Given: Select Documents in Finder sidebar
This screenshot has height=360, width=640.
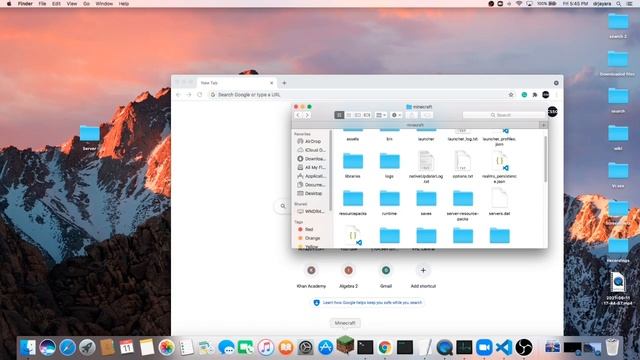Looking at the screenshot, I should point(312,185).
